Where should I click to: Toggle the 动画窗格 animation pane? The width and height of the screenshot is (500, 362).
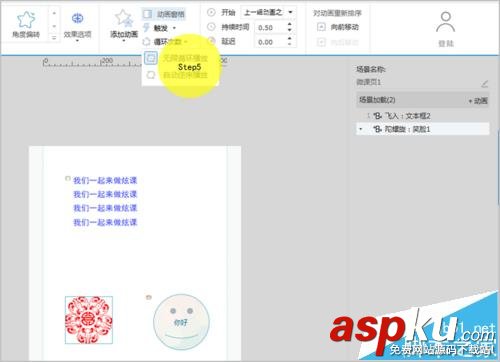coord(164,14)
